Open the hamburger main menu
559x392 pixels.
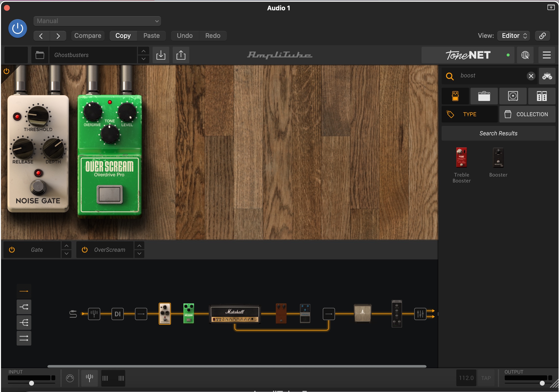(x=547, y=55)
